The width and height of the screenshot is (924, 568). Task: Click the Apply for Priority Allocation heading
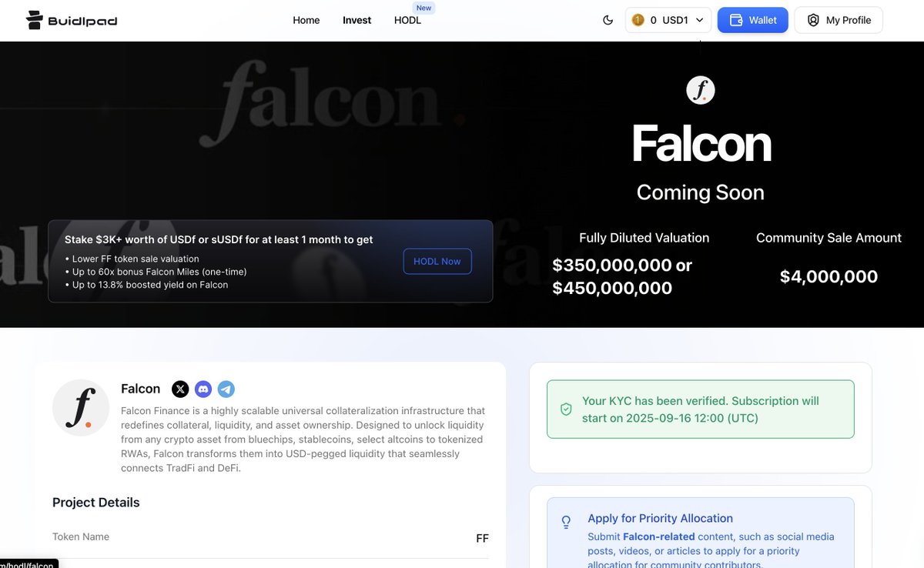tap(661, 518)
